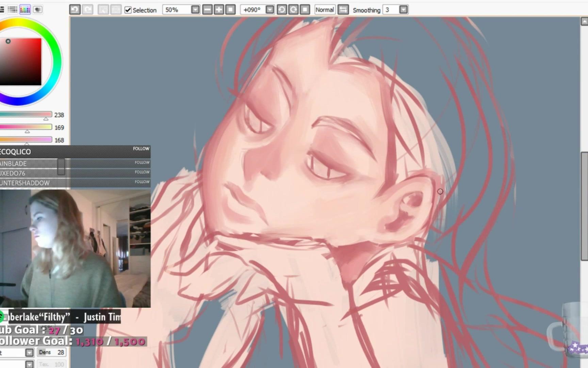This screenshot has width=588, height=368.
Task: Open the Smoothing level dropdown
Action: (x=403, y=10)
